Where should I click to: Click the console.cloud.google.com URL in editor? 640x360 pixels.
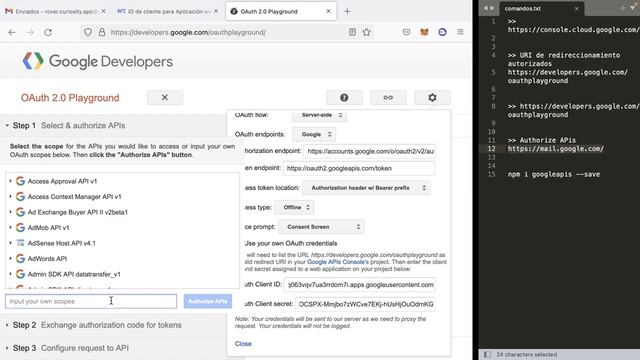pyautogui.click(x=573, y=30)
